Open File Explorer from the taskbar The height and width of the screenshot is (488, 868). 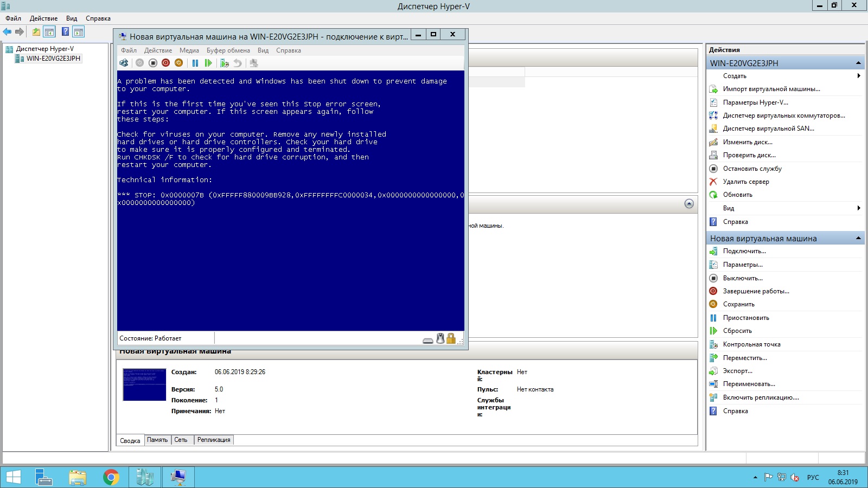[78, 477]
